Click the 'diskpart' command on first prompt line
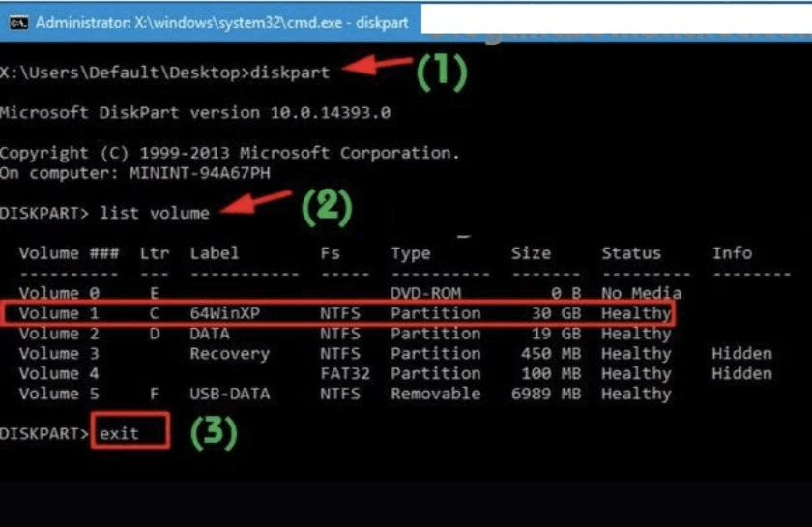The image size is (812, 527). 289,73
